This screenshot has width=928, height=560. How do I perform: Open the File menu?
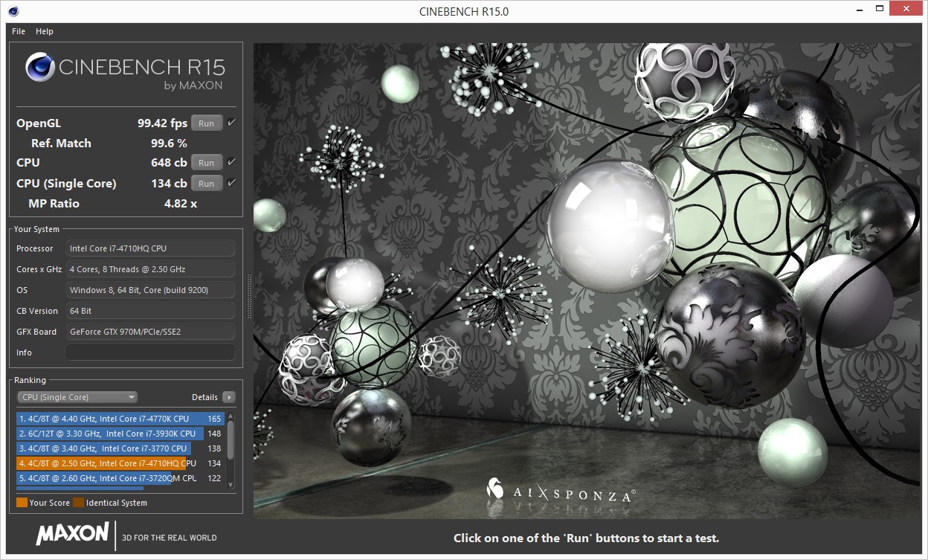click(x=19, y=31)
